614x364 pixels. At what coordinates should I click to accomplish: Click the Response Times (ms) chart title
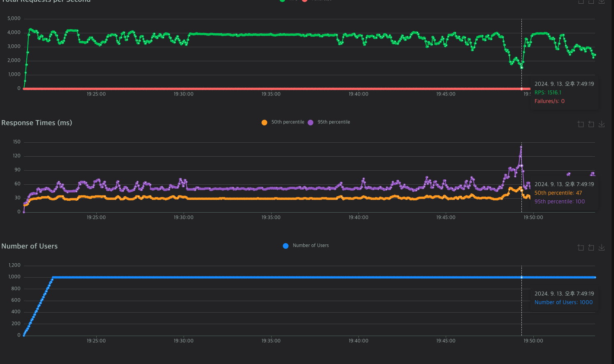click(37, 123)
